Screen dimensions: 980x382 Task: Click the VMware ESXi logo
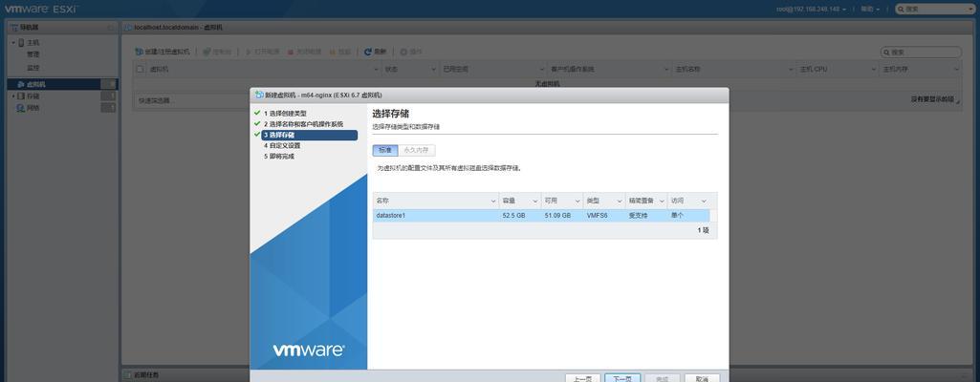click(x=42, y=10)
